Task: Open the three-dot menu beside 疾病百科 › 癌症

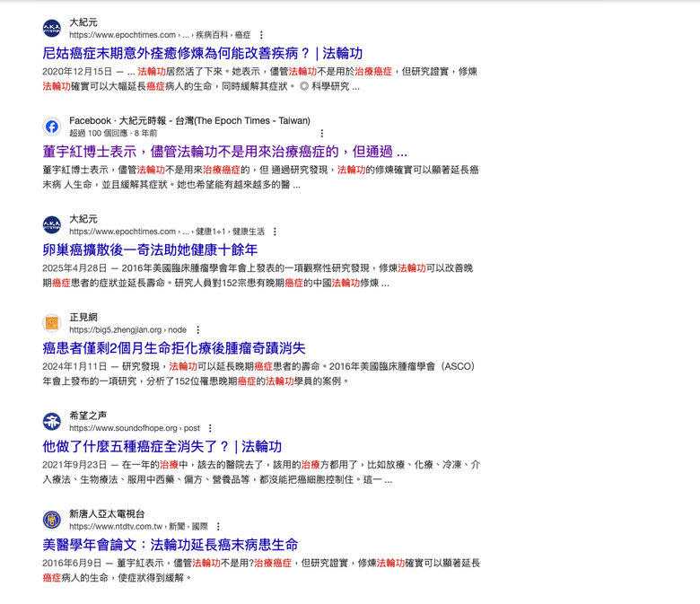Action: pyautogui.click(x=261, y=35)
